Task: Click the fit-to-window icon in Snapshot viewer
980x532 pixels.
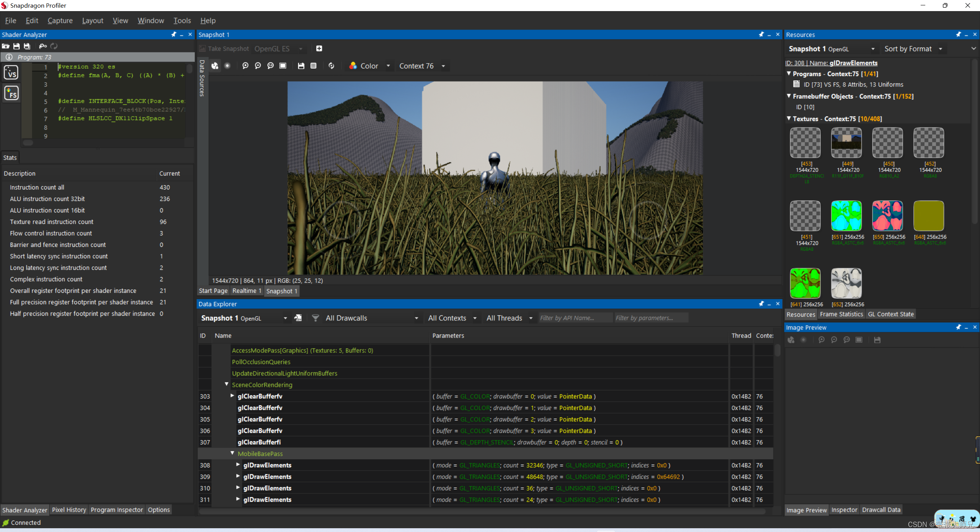Action: (283, 66)
